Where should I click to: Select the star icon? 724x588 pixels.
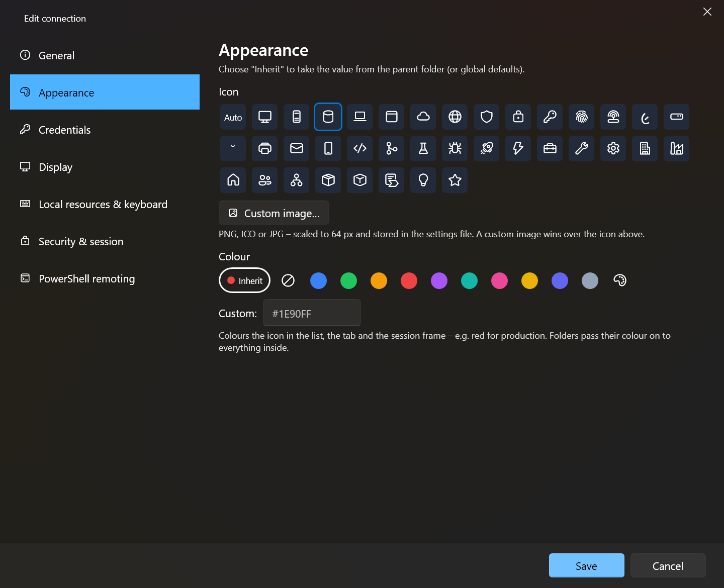pos(455,180)
